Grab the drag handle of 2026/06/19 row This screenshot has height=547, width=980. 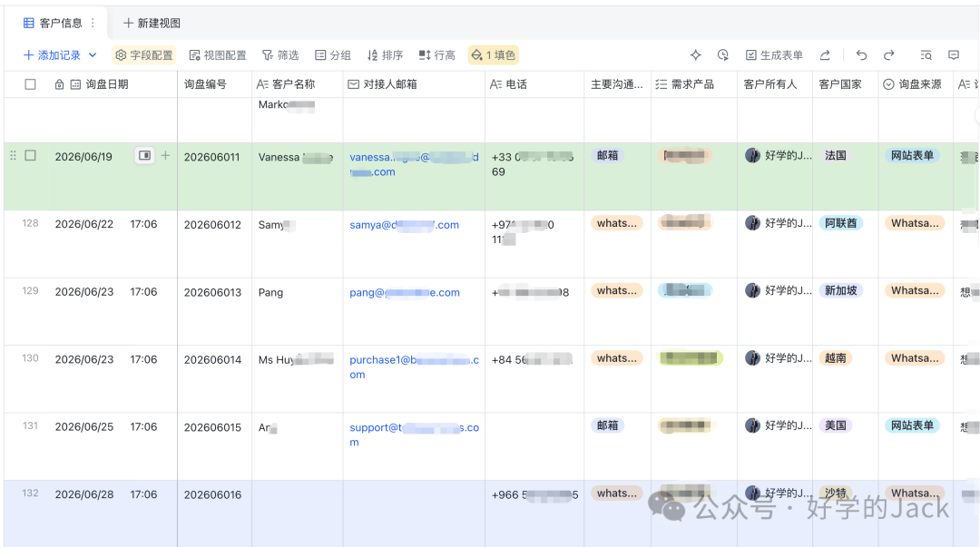(13, 156)
